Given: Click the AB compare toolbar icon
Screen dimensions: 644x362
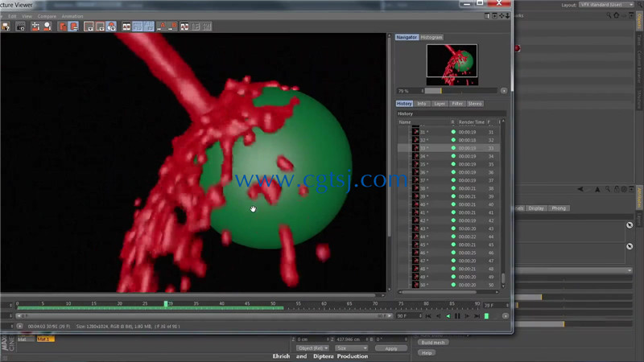Looking at the screenshot, I should pos(126,27).
